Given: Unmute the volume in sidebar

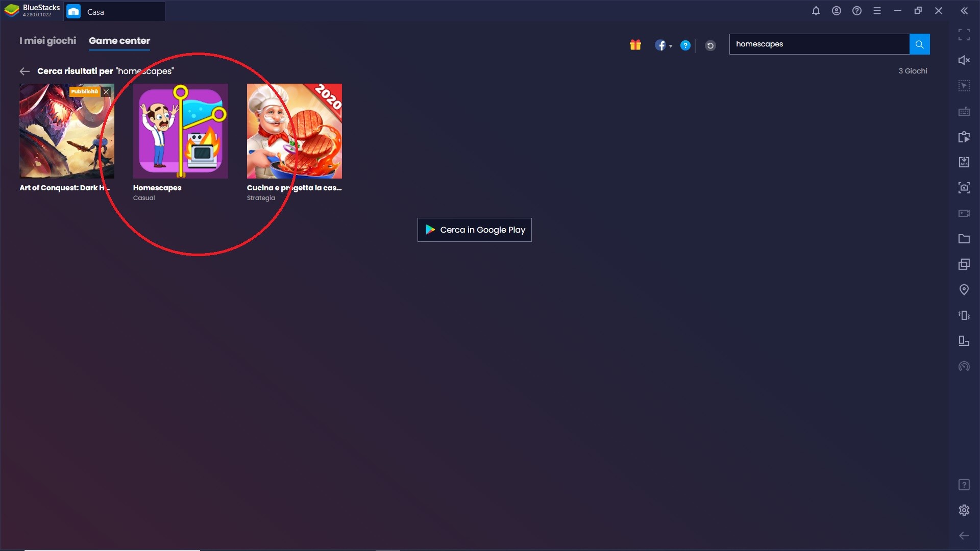Looking at the screenshot, I should (964, 60).
